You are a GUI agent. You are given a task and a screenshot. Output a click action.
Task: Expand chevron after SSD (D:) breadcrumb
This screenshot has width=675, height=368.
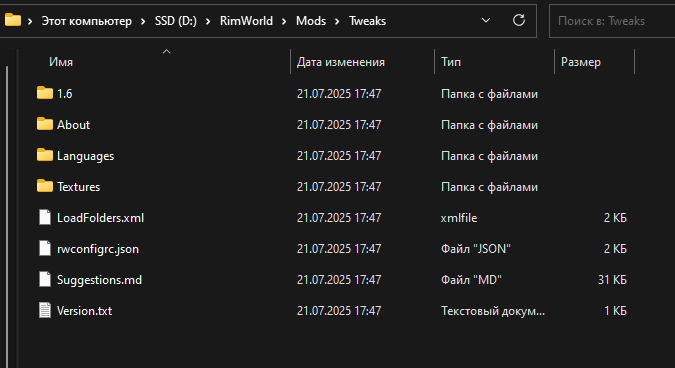click(x=208, y=21)
